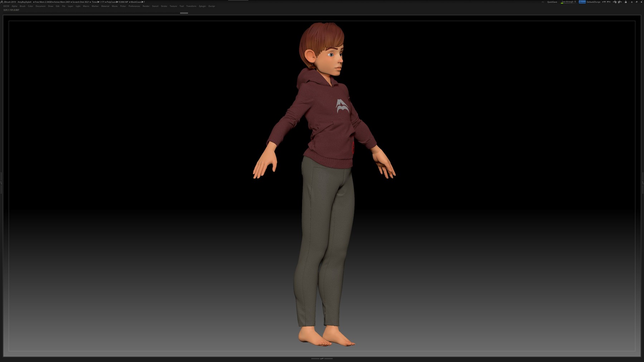The height and width of the screenshot is (362, 644).
Task: Click the QuickSave button
Action: pyautogui.click(x=552, y=2)
